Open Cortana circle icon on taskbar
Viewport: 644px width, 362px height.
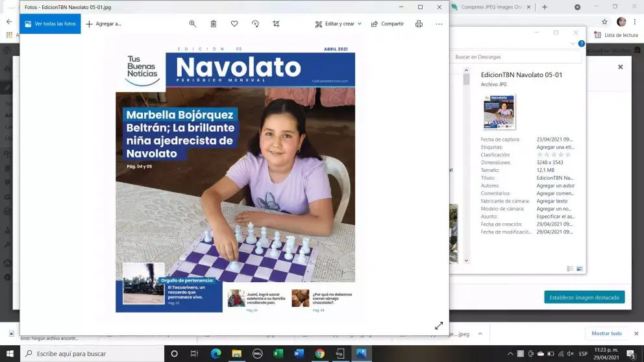pyautogui.click(x=174, y=354)
